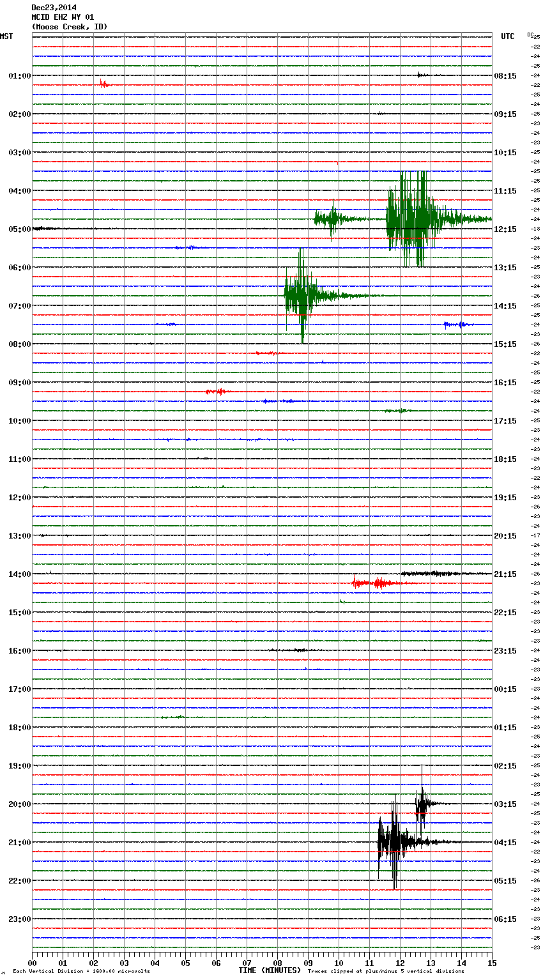Click the '10' tick on the minutes axis
This screenshot has height=980, width=543.
[339, 963]
